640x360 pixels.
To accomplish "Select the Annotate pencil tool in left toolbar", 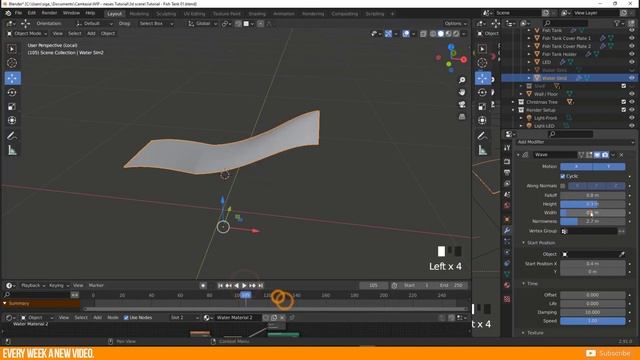I will click(x=12, y=136).
